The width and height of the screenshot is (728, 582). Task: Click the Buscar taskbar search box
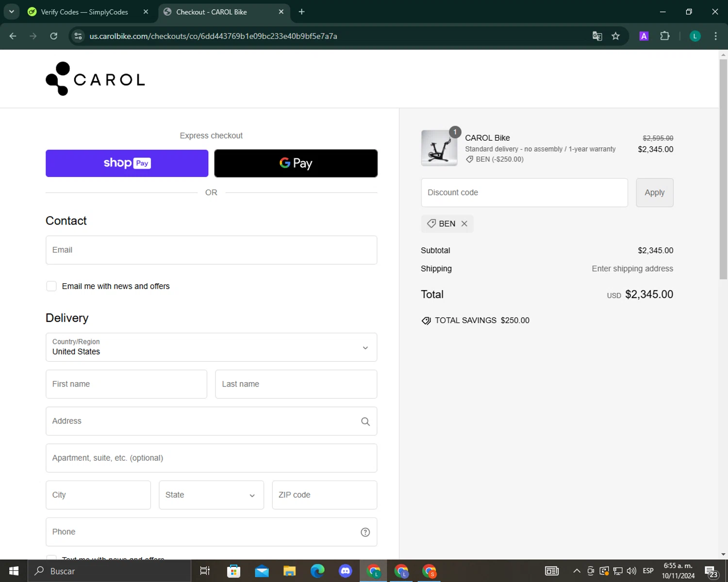pyautogui.click(x=109, y=571)
